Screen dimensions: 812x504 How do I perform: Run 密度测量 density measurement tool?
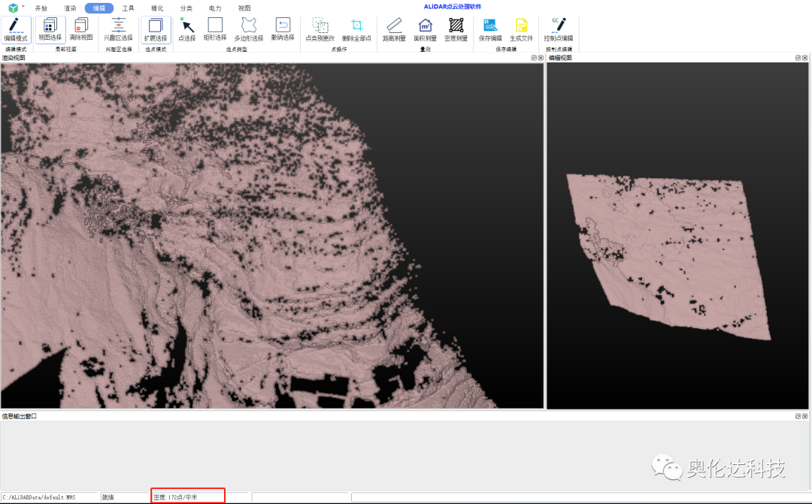coord(456,29)
